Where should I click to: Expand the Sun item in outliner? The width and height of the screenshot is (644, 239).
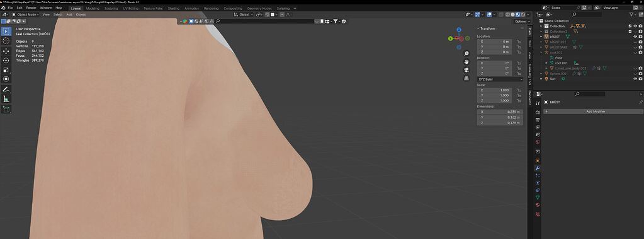(541, 79)
